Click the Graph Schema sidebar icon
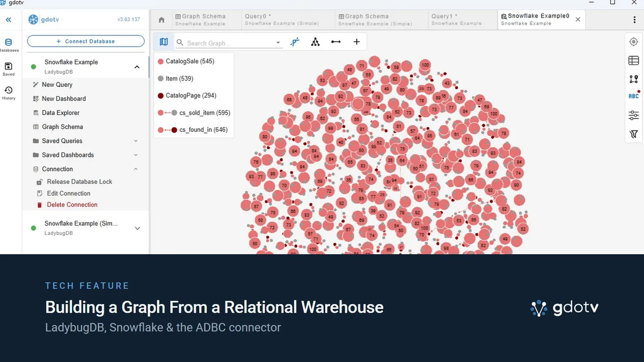 pos(36,127)
